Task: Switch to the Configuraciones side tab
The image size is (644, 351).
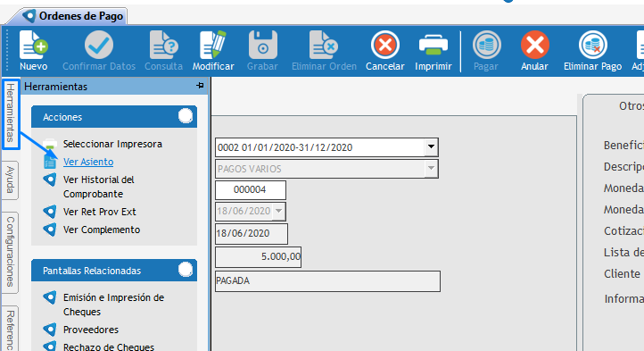Action: (x=11, y=252)
